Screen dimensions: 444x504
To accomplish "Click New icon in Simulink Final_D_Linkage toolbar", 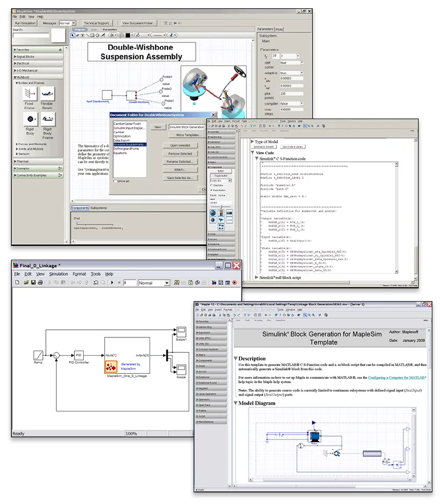I will coord(17,282).
